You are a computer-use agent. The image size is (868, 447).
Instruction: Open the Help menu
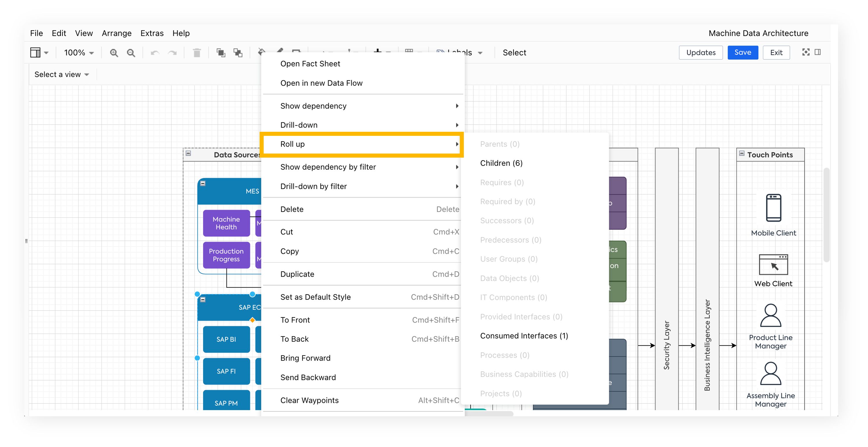(x=181, y=33)
